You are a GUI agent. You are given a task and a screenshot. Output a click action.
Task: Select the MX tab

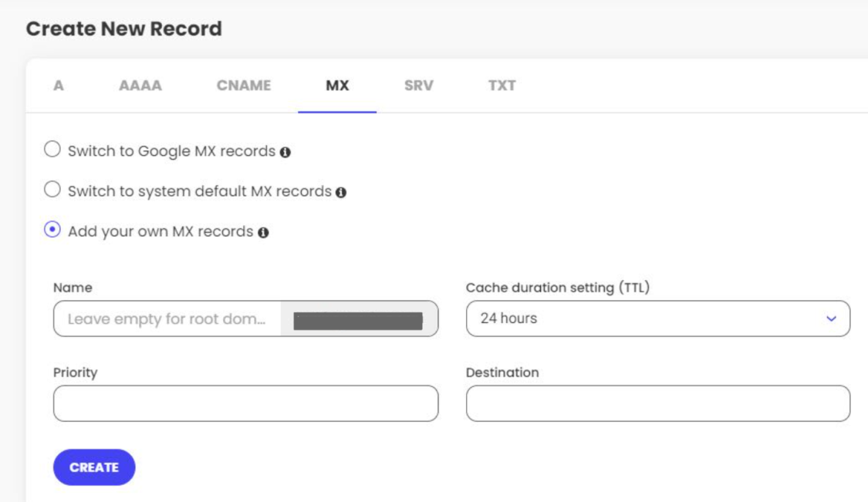337,86
